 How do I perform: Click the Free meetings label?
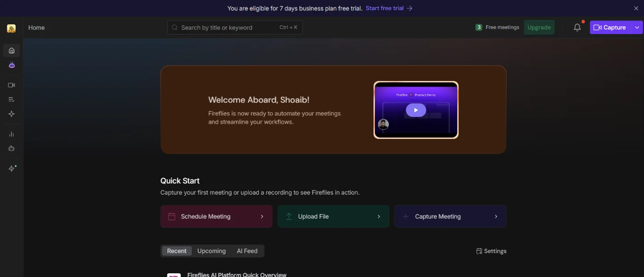[502, 28]
